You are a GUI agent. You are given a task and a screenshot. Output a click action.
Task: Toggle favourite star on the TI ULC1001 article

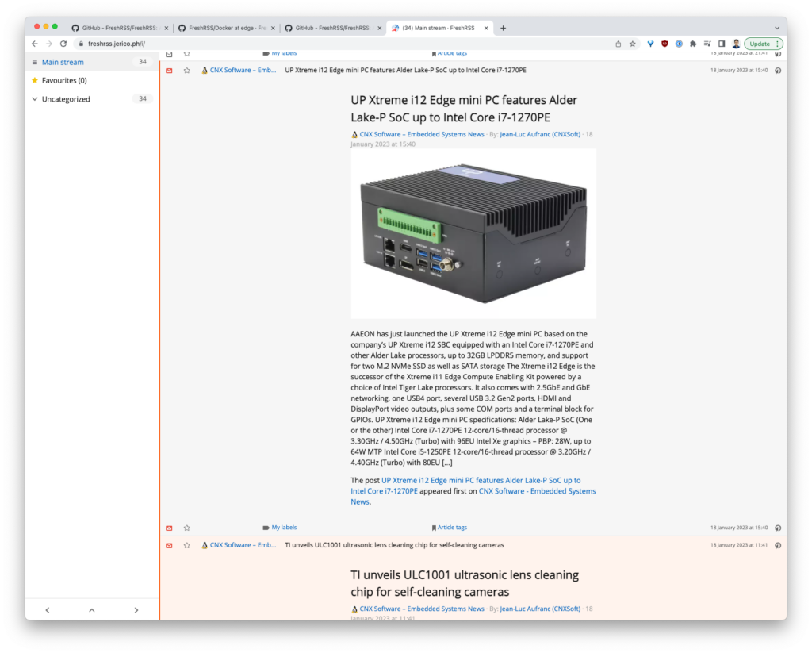click(x=187, y=546)
